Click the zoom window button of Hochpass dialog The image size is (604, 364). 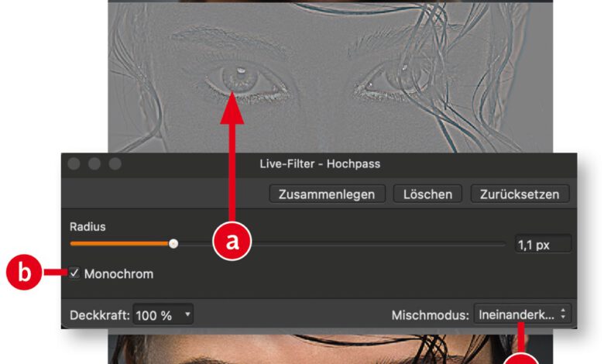[x=115, y=163]
